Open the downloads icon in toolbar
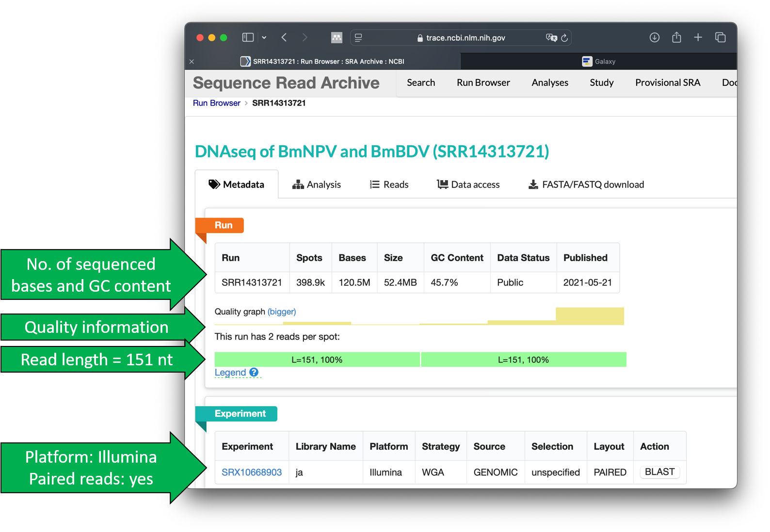Image resolution: width=770 pixels, height=532 pixels. 655,37
